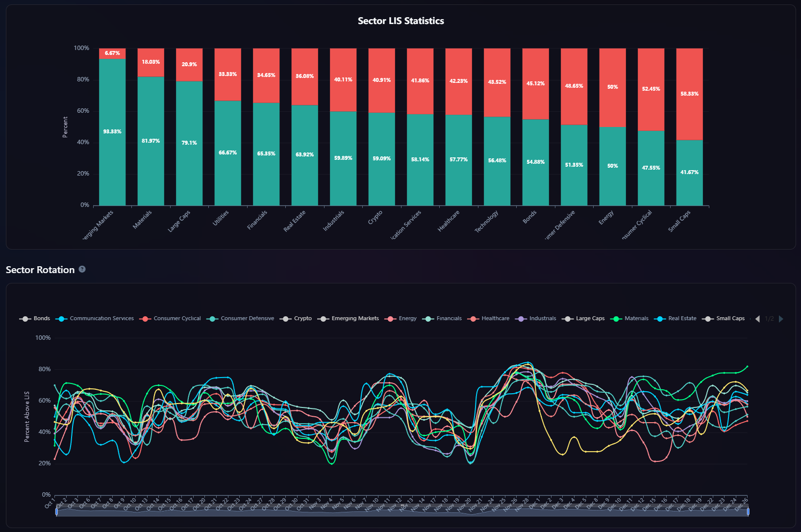
Task: Go to next legend page arrow
Action: pos(781,319)
